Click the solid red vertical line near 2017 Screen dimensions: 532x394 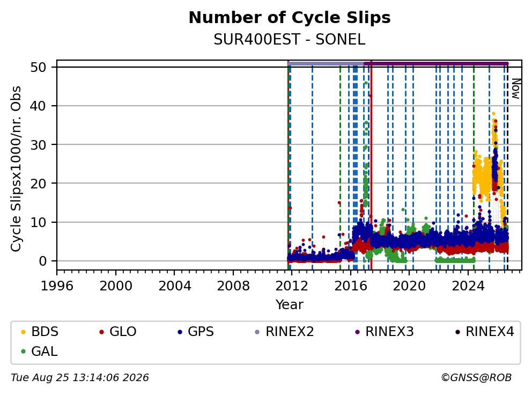371,166
